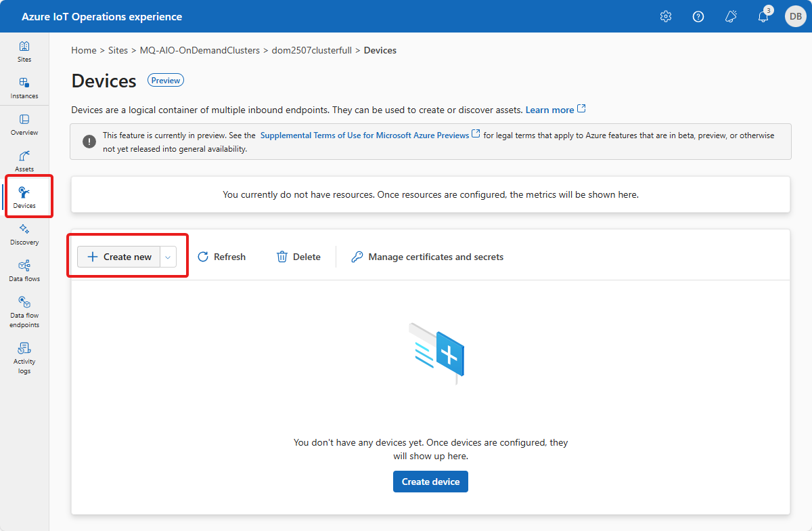Screen dimensions: 812x531
Task: Go to Home in the breadcrumb
Action: coord(84,50)
